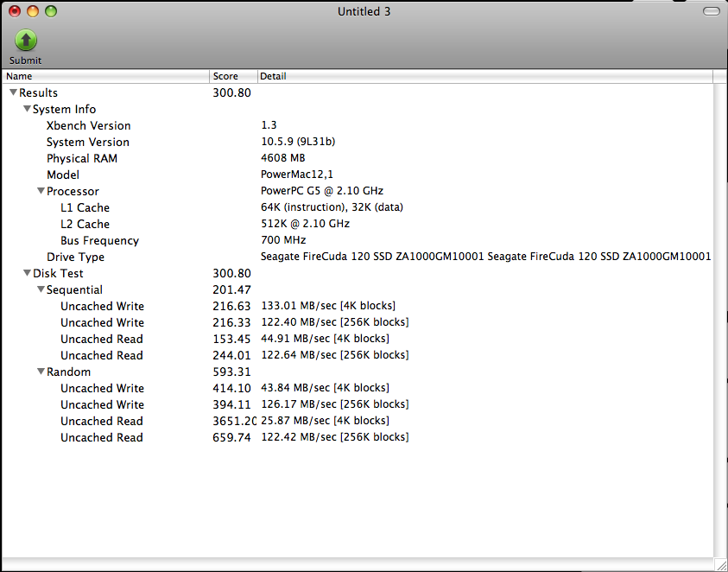Select the Uncached Write row scoring 216.63
Viewport: 728px width, 572px height.
pos(358,306)
